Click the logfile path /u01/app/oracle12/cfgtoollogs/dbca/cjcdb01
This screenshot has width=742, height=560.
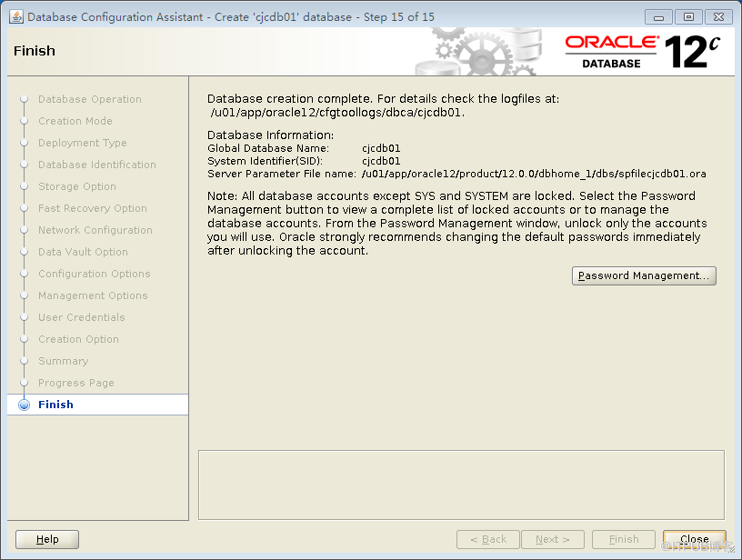[337, 113]
